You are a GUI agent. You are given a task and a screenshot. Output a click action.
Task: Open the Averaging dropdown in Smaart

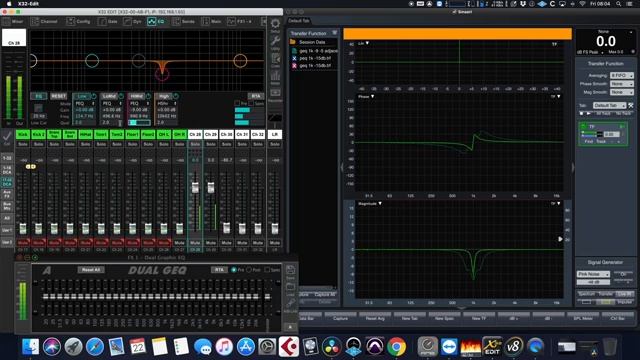pos(621,76)
